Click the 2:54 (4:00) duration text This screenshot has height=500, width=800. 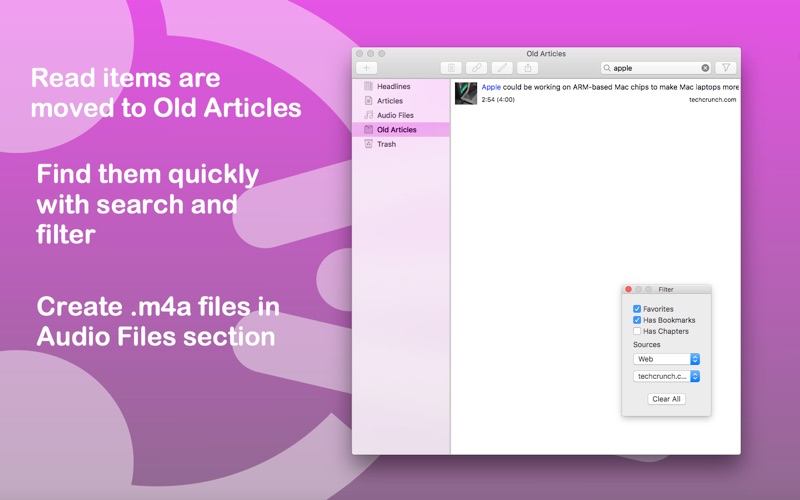(498, 99)
